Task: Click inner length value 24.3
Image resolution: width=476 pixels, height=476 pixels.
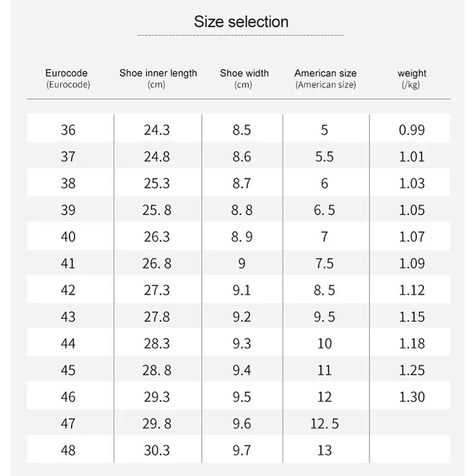Action: [x=157, y=130]
